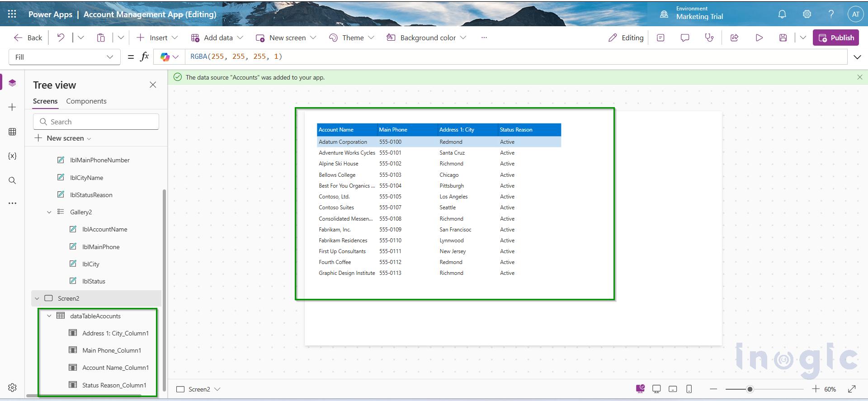This screenshot has height=401, width=868.
Task: Open the settings gear in left rail
Action: pyautogui.click(x=12, y=387)
